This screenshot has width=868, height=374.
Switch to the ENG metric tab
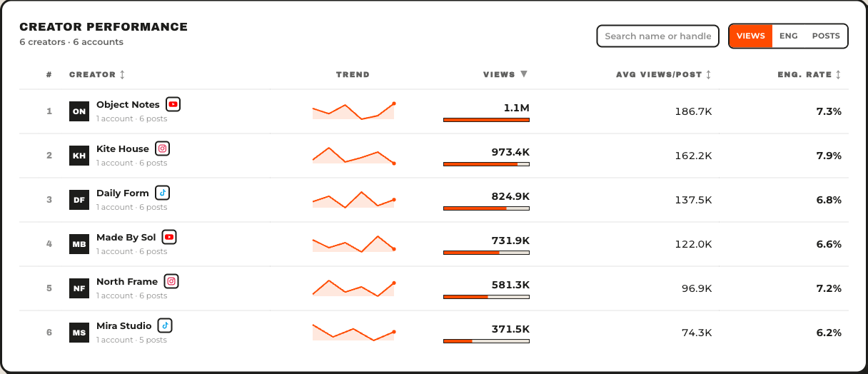[x=789, y=36]
